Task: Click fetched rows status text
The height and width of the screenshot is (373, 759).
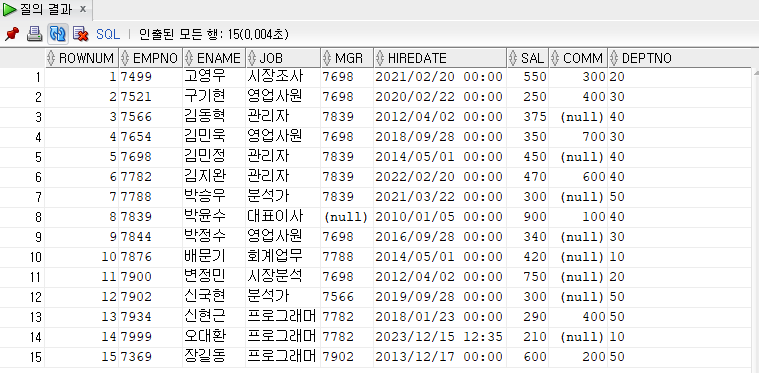Action: coord(213,34)
